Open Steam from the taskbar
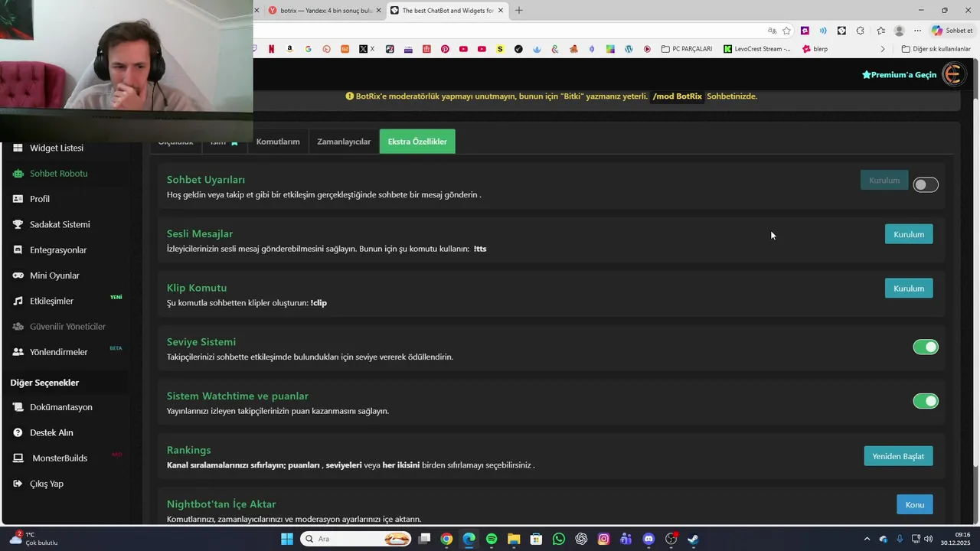Screen dimensions: 980x551 click(693, 539)
